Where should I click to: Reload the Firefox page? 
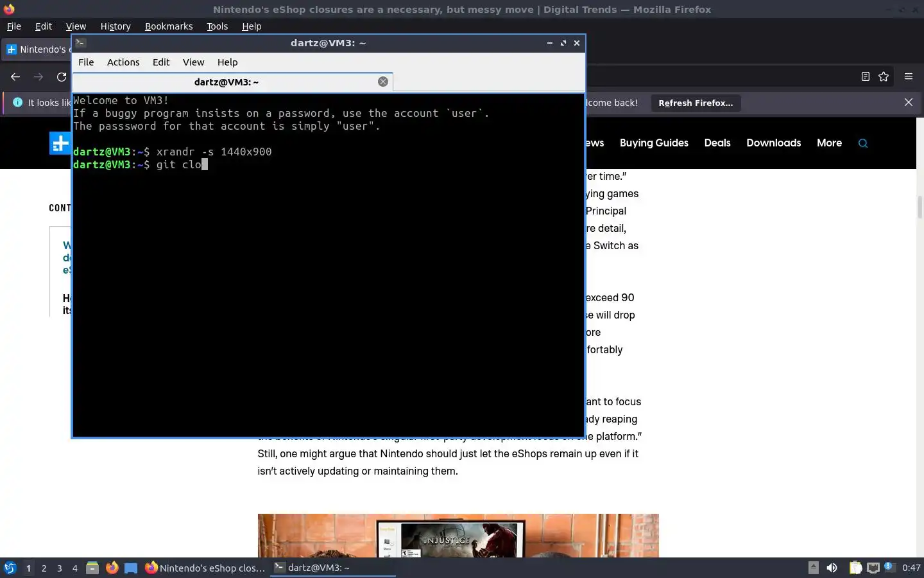tap(62, 76)
